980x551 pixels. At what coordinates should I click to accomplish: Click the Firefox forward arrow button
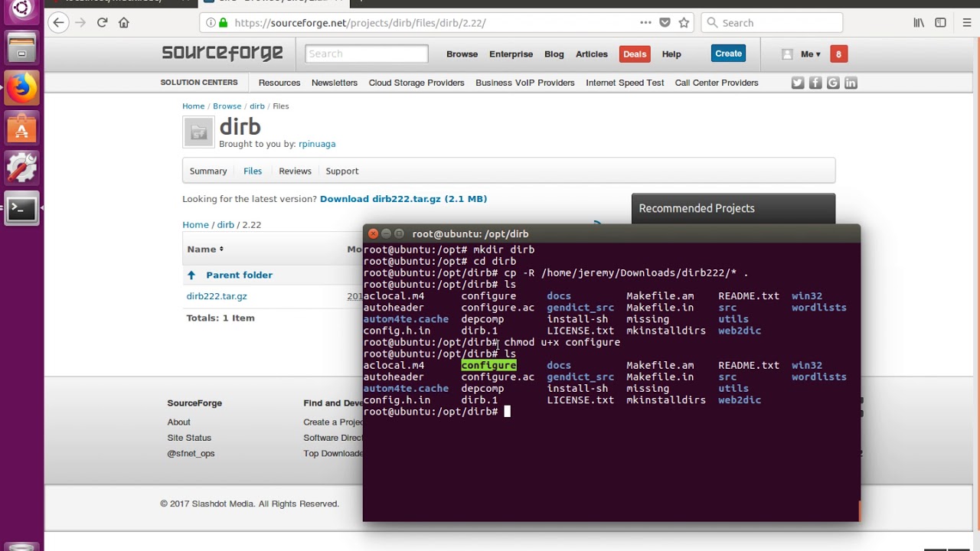point(80,23)
